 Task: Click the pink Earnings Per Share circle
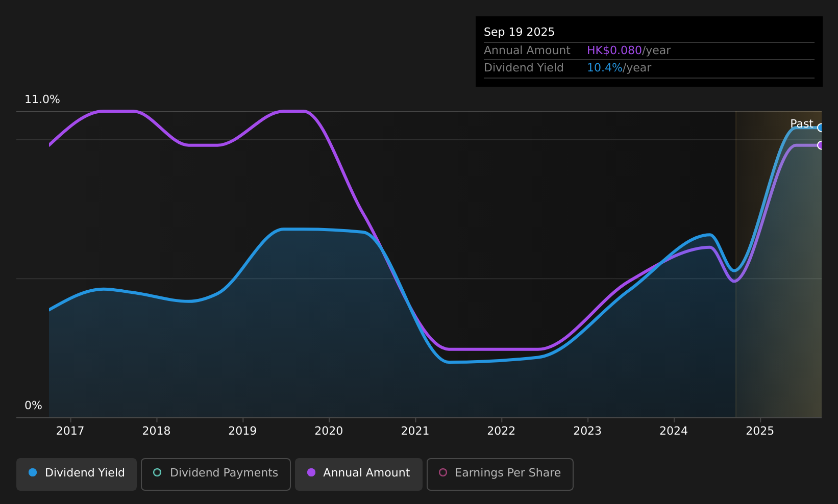tap(443, 472)
